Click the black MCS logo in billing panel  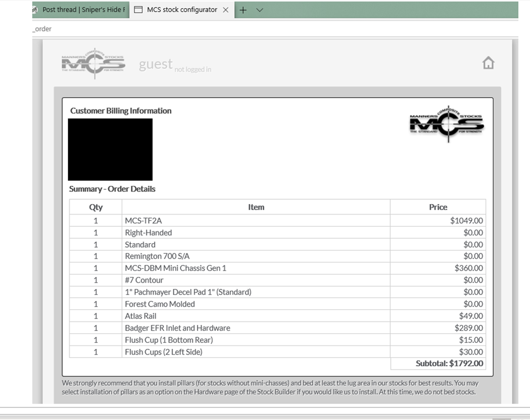[x=447, y=124]
